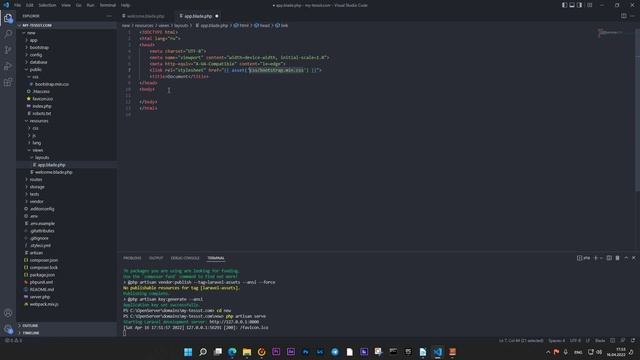Screen dimensions: 640x360
Task: Click the notifications bell in status bar
Action: pyautogui.click(x=633, y=340)
